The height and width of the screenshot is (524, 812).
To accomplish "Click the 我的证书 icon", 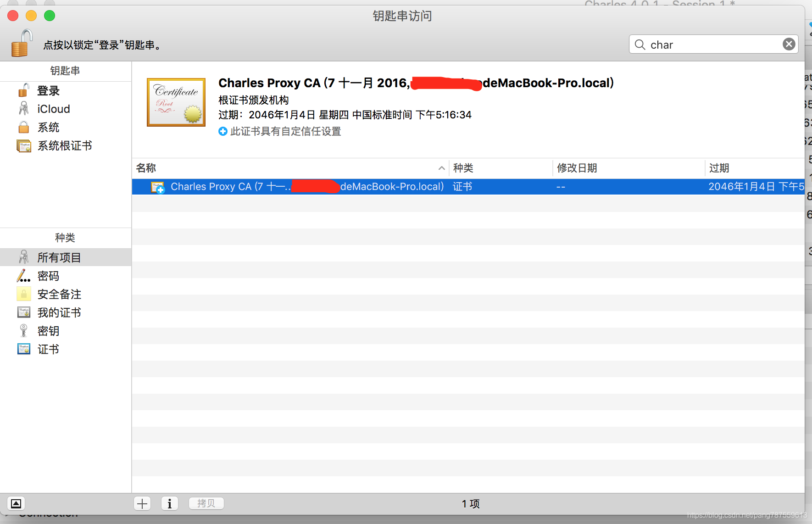I will (24, 312).
